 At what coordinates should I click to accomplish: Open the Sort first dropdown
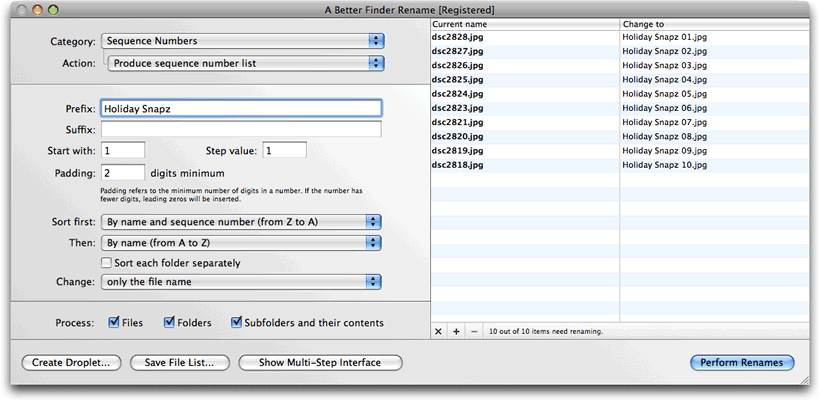coord(241,222)
